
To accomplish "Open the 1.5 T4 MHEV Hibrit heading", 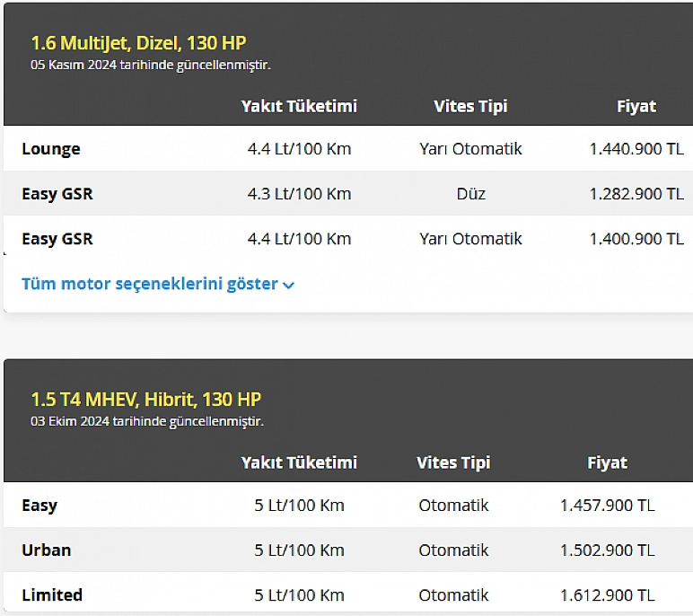I will point(145,400).
